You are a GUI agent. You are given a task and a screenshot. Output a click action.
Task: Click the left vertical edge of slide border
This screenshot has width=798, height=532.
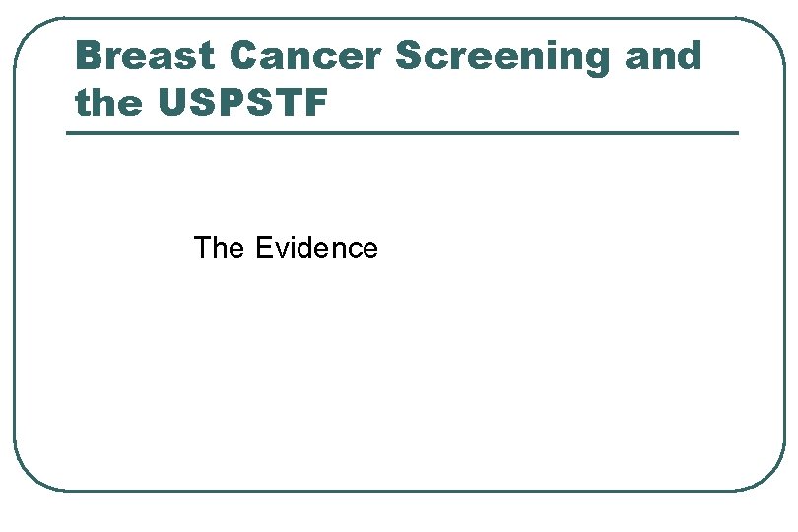coord(14,256)
